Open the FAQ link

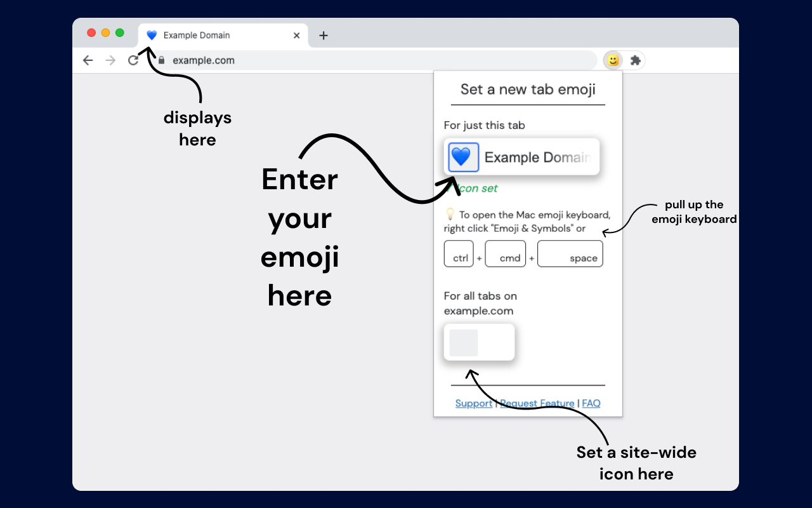pyautogui.click(x=591, y=403)
